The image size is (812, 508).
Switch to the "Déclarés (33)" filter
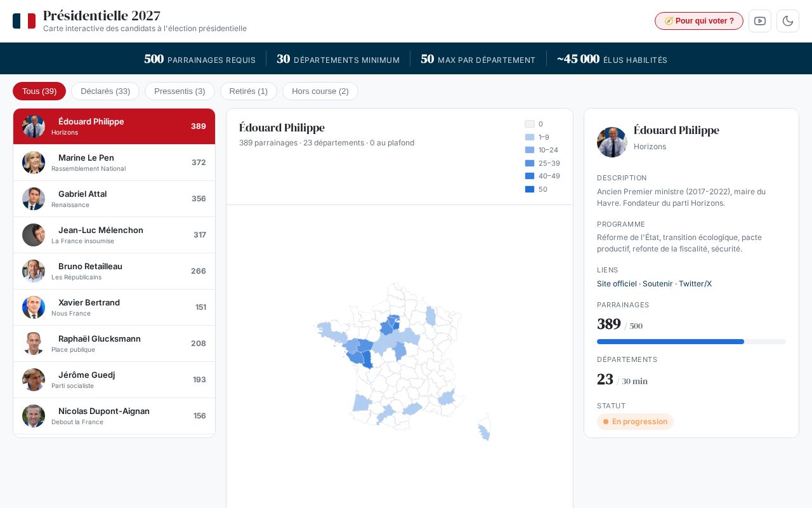click(105, 91)
